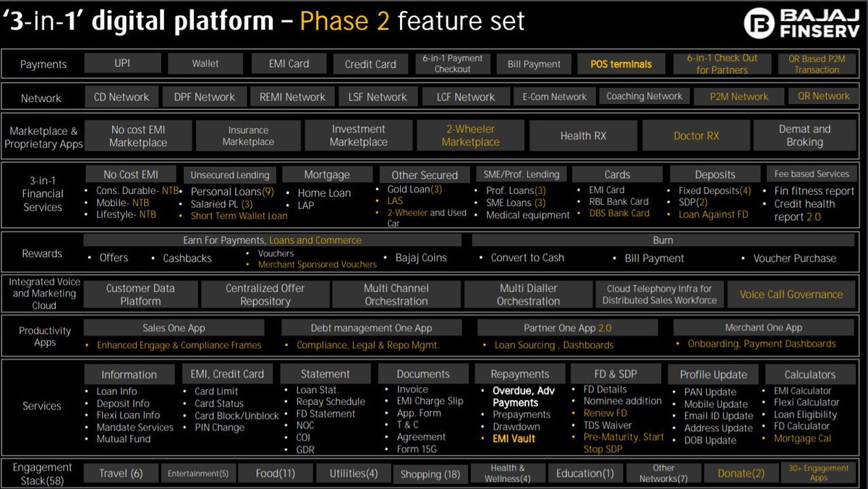The image size is (868, 489).
Task: Click the QR Based P2M Transaction box
Action: tap(817, 63)
